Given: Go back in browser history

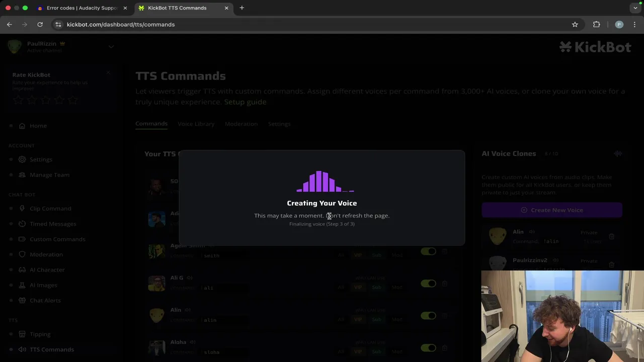Looking at the screenshot, I should click(10, 24).
